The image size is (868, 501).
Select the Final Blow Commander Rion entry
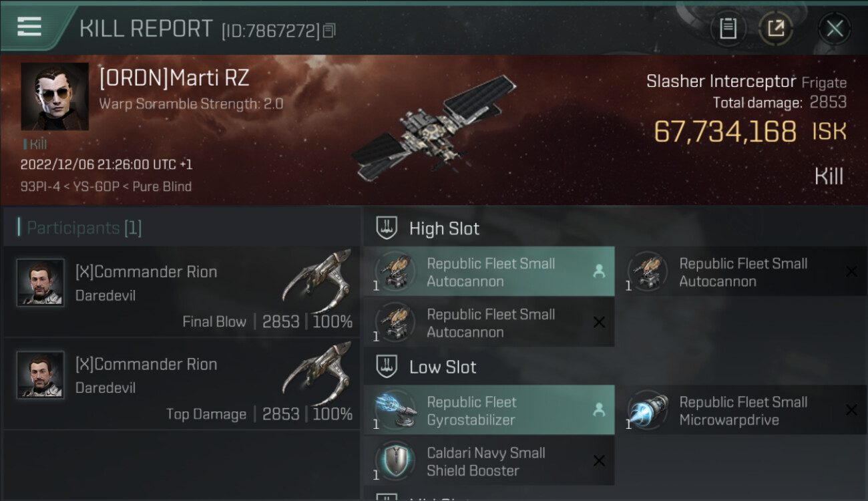[182, 291]
